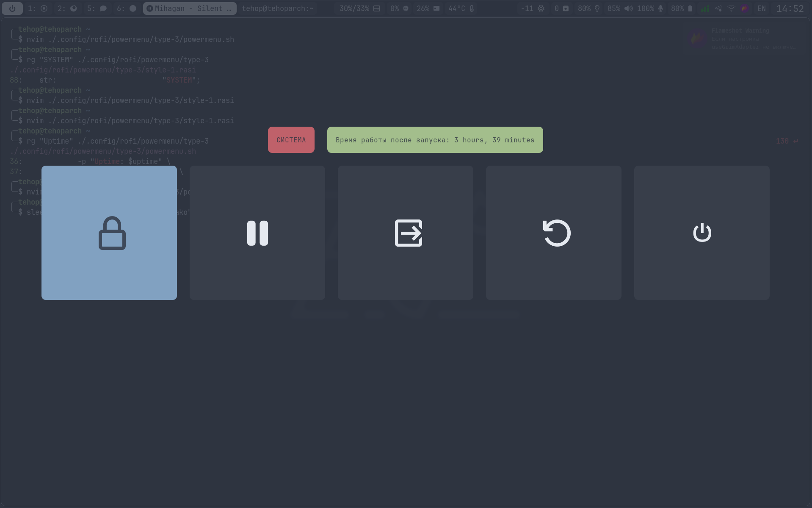Screen dimensions: 812x508
Task: Click the 80% brightness bulb indicator
Action: (589, 8)
